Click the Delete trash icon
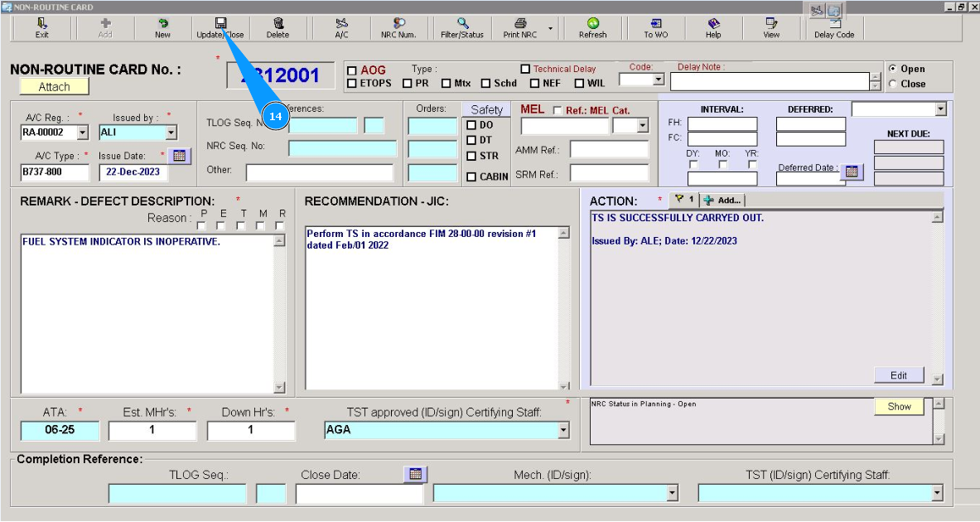 [278, 24]
